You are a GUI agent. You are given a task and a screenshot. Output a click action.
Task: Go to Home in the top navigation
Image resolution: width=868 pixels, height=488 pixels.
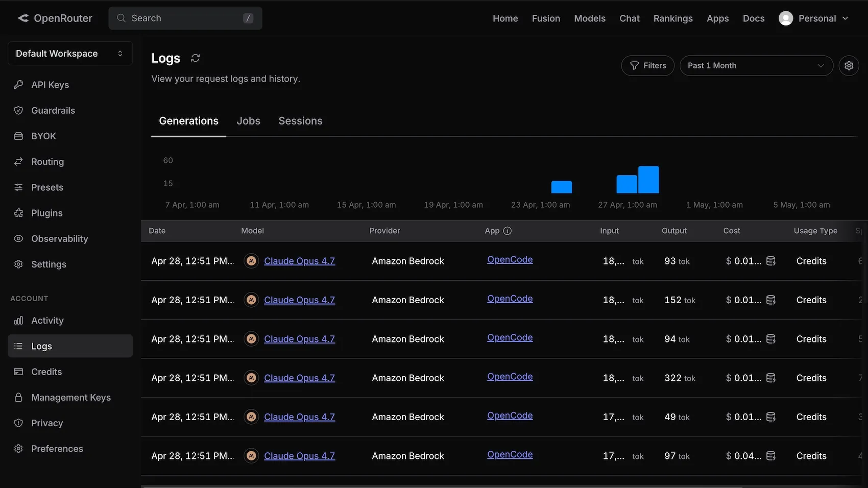(x=505, y=18)
